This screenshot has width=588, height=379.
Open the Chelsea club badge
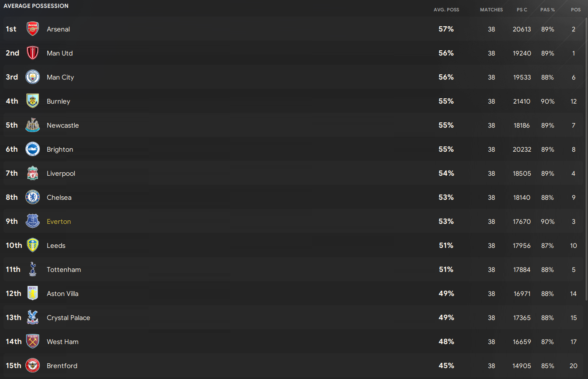(x=33, y=198)
